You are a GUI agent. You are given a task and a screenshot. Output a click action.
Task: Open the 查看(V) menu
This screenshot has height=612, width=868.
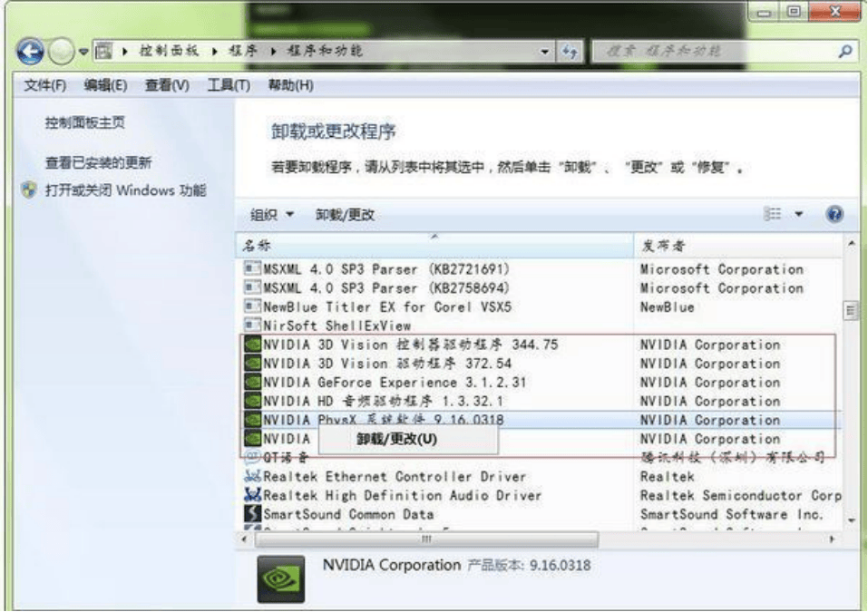167,85
